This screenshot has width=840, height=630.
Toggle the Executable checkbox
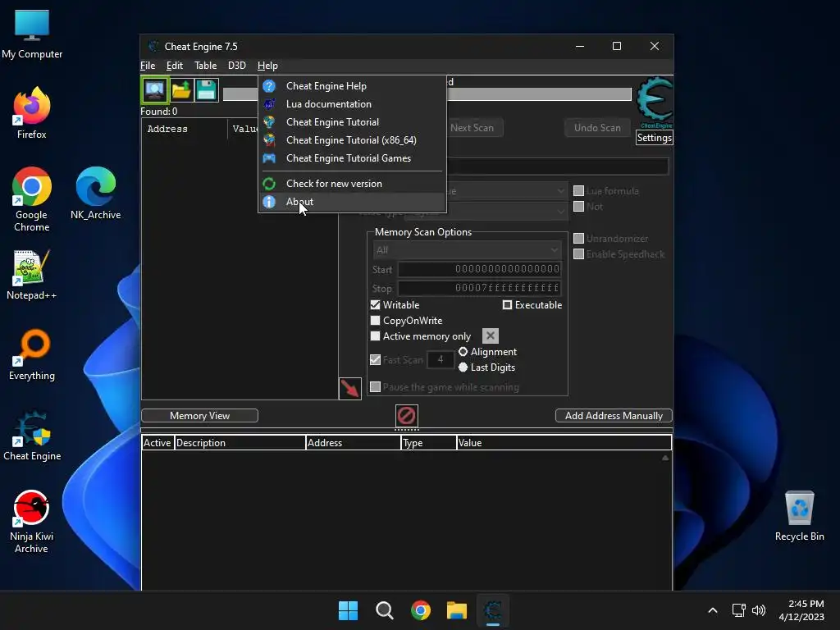pos(507,305)
